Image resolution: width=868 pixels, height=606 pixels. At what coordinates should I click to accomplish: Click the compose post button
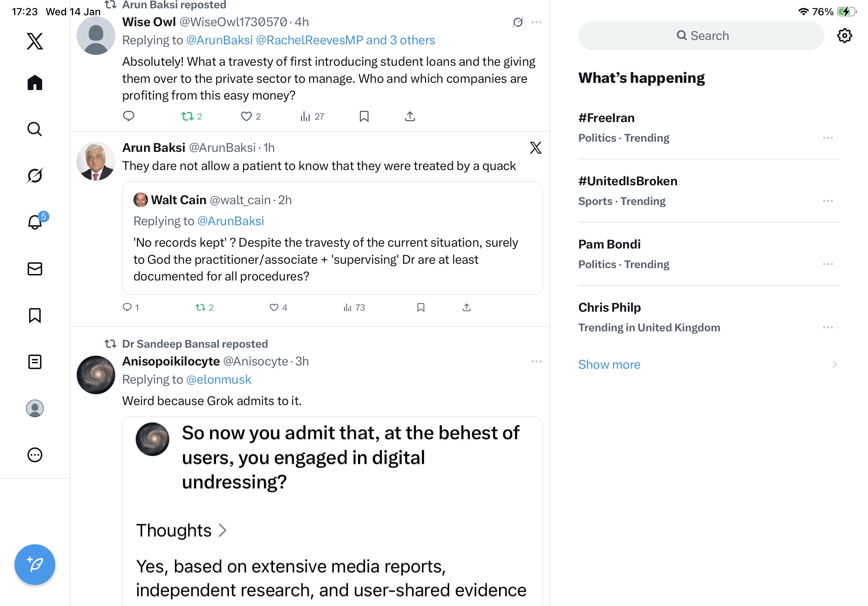[35, 565]
